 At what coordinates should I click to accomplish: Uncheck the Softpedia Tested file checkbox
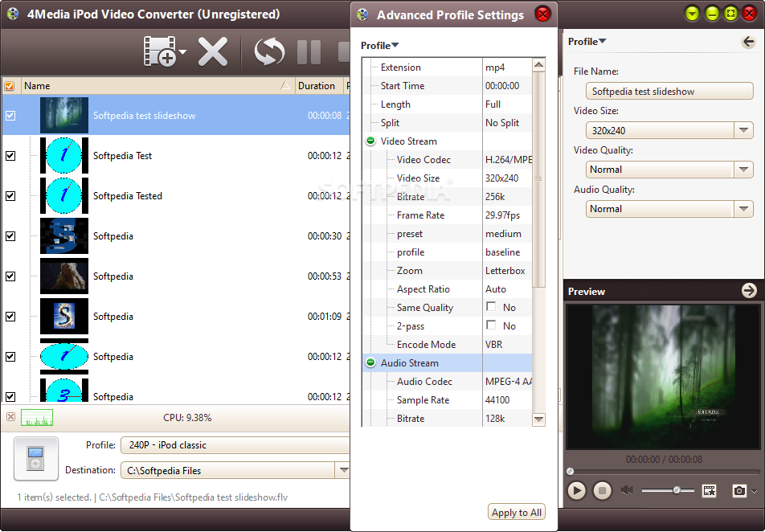tap(10, 196)
